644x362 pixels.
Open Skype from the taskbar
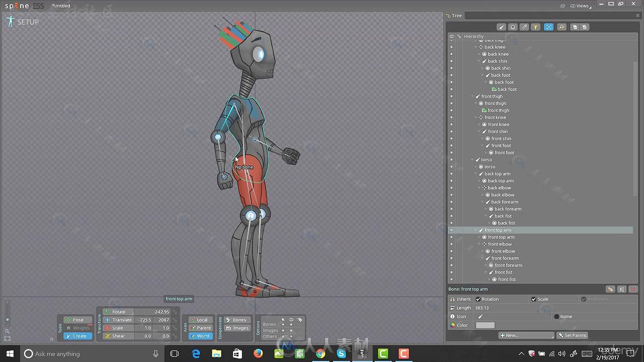pyautogui.click(x=341, y=353)
